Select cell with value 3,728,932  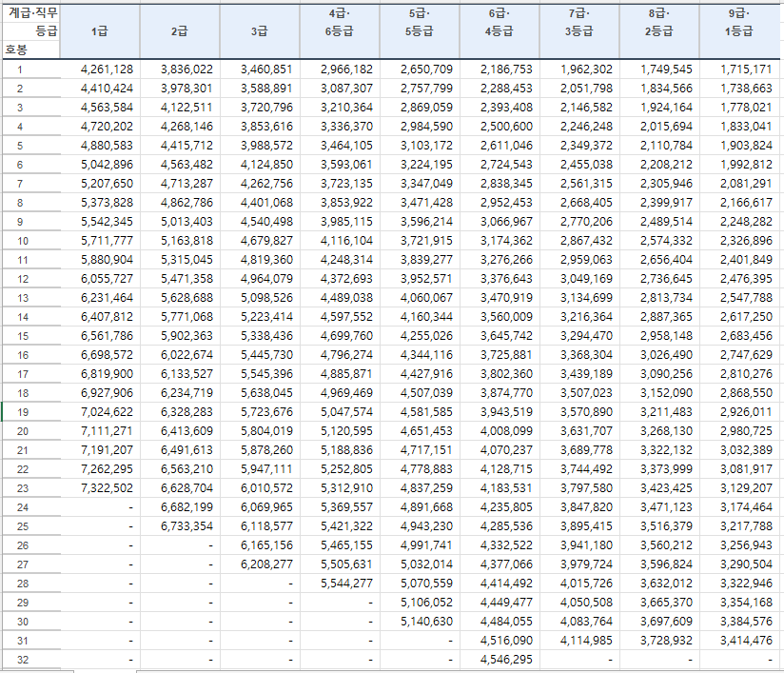click(x=660, y=640)
